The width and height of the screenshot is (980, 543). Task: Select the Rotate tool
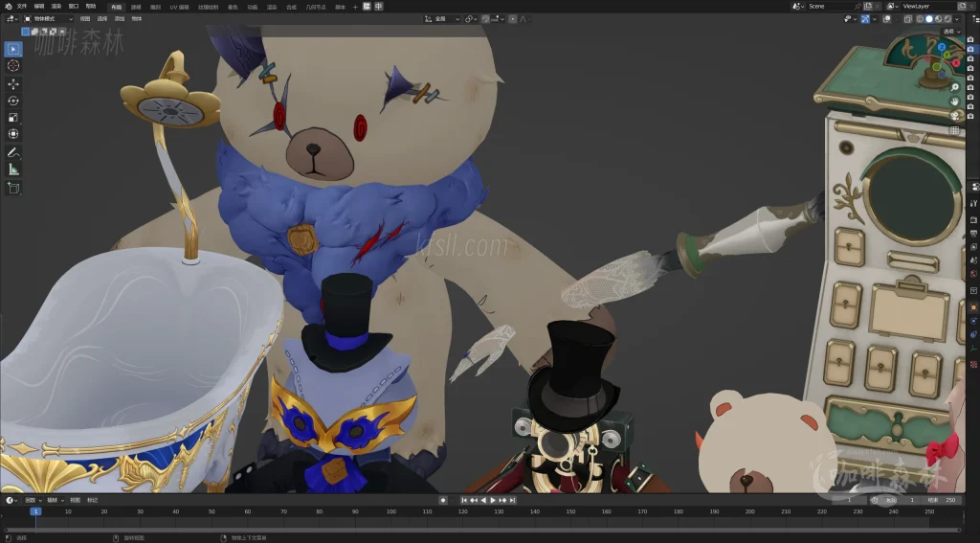(x=13, y=101)
